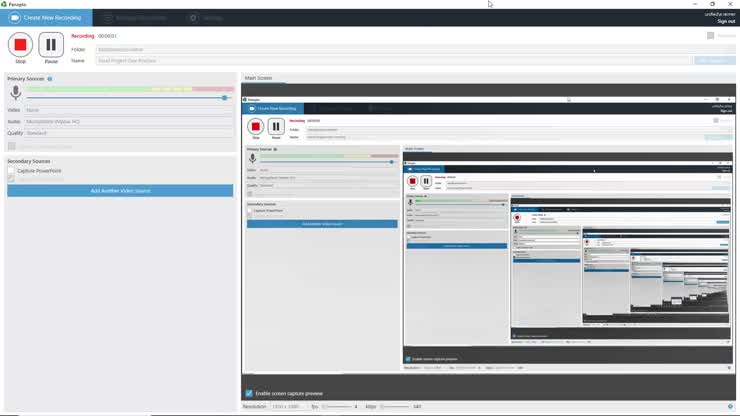Enable the Capture PowerPoint checkbox
Viewport: 740px width, 416px height.
pyautogui.click(x=11, y=171)
